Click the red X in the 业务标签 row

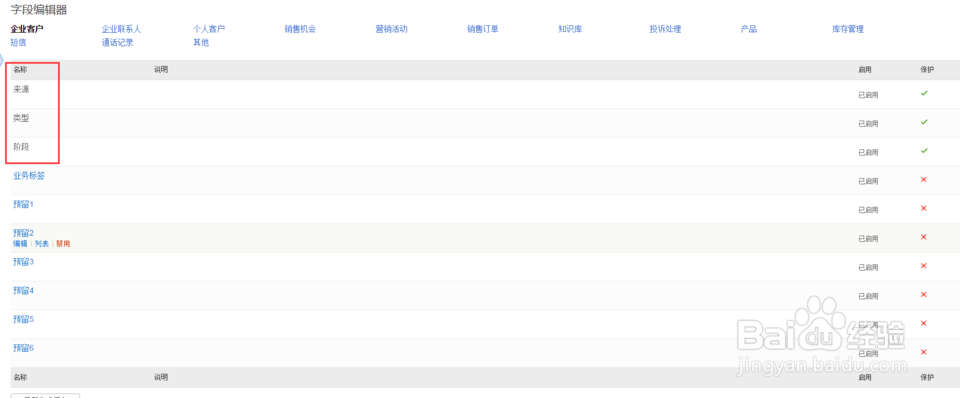click(924, 179)
